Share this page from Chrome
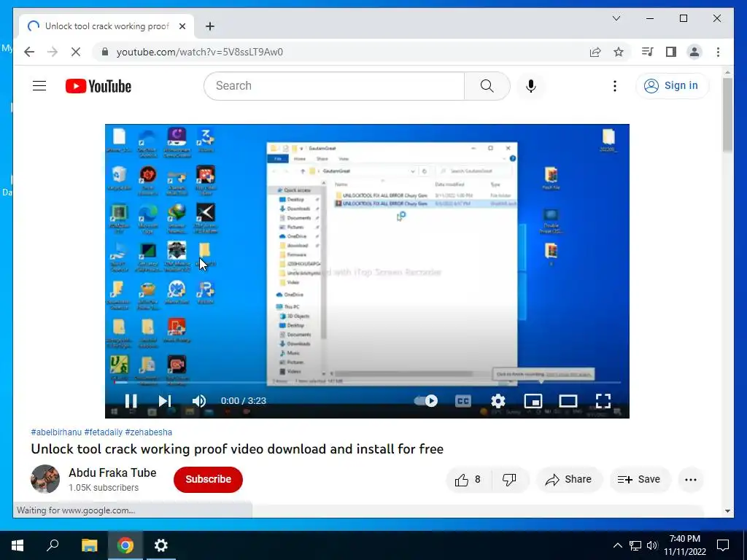Image resolution: width=747 pixels, height=560 pixels. tap(595, 52)
